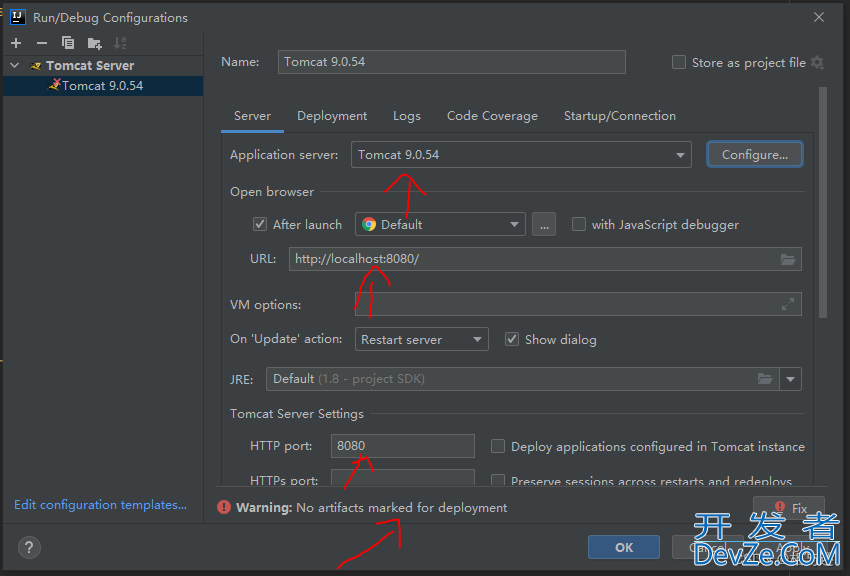The width and height of the screenshot is (850, 576).
Task: Switch to the Deployment tab
Action: pyautogui.click(x=332, y=116)
